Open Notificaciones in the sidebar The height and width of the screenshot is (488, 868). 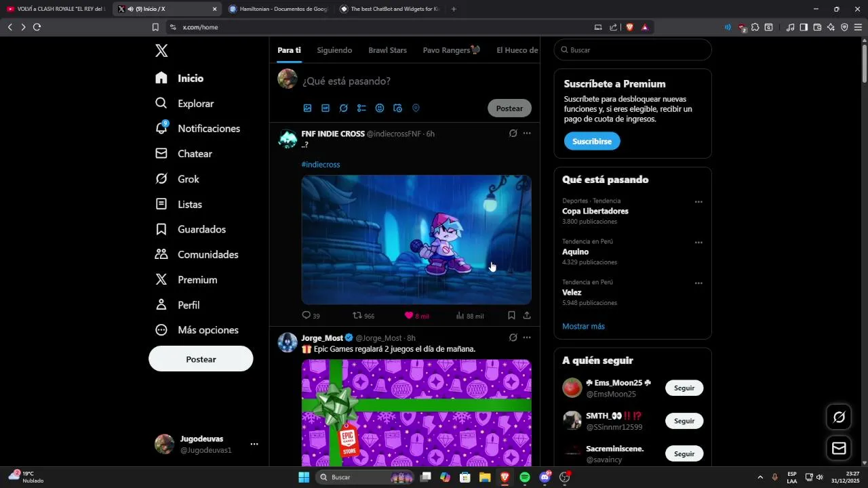198,129
